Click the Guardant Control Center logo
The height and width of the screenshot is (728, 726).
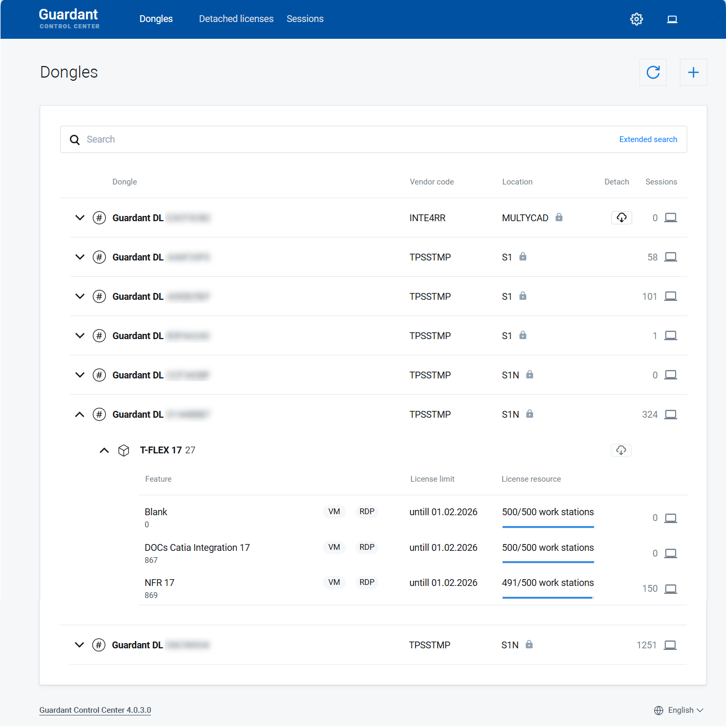pyautogui.click(x=69, y=18)
